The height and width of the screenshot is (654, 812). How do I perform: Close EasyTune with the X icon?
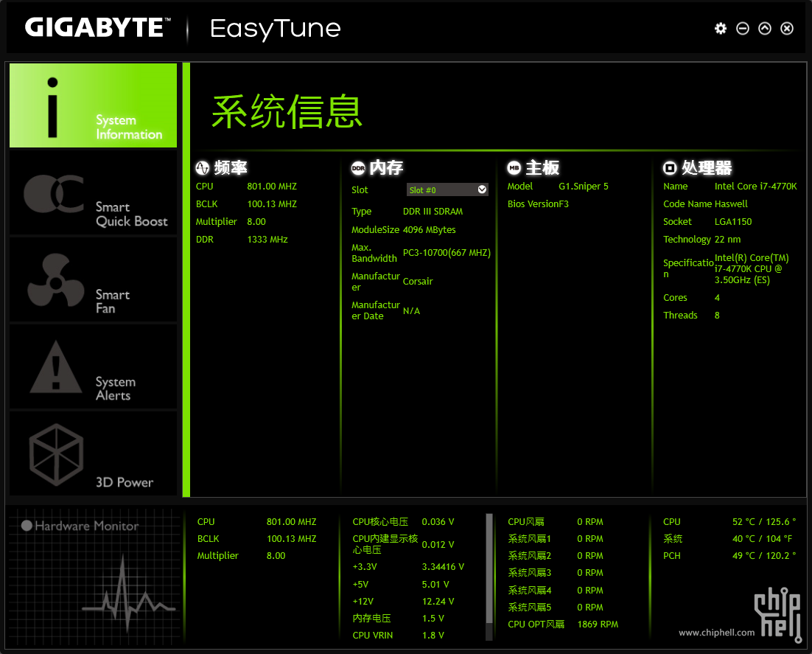(787, 29)
